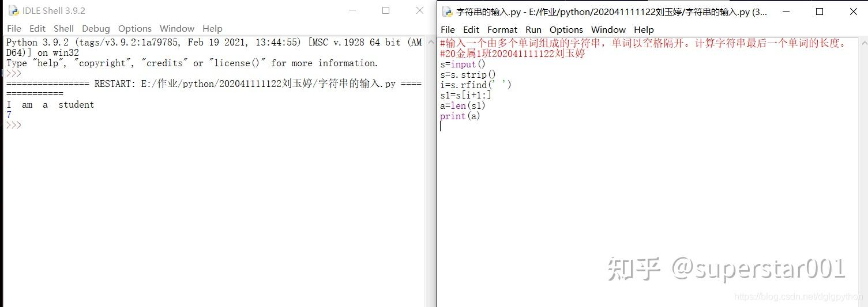Viewport: 868px width, 307px height.
Task: Click the editor window Python file icon
Action: pyautogui.click(x=448, y=12)
